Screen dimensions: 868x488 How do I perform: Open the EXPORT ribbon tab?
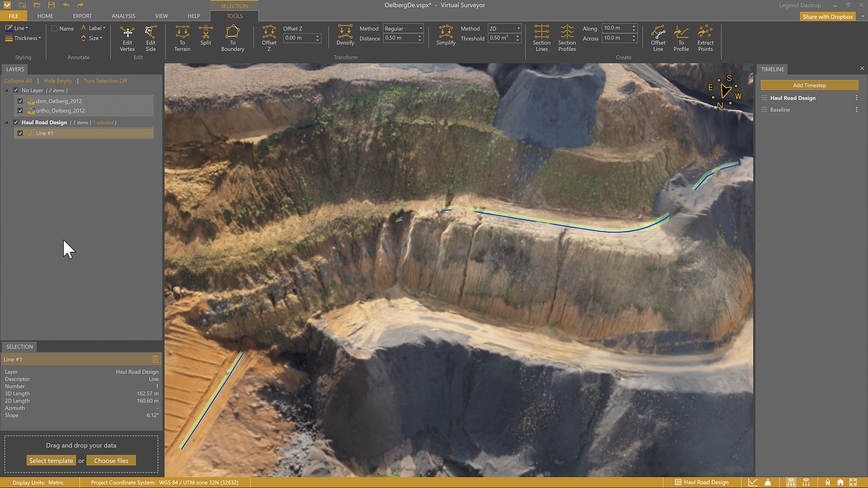click(82, 16)
